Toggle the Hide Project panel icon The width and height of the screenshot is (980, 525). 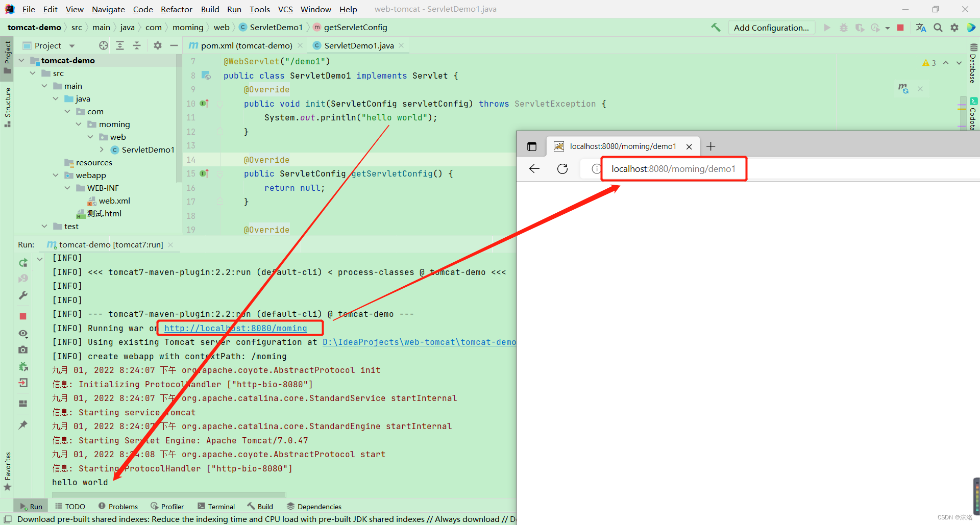174,45
